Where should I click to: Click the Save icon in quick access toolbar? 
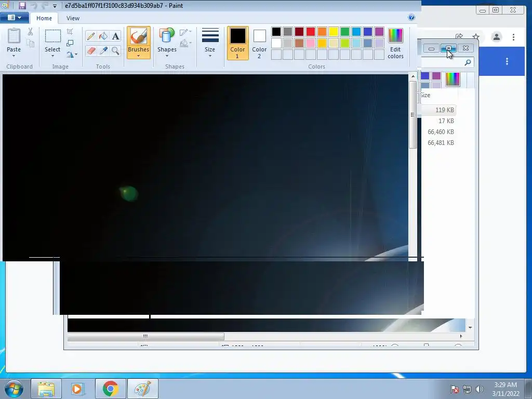coord(22,6)
